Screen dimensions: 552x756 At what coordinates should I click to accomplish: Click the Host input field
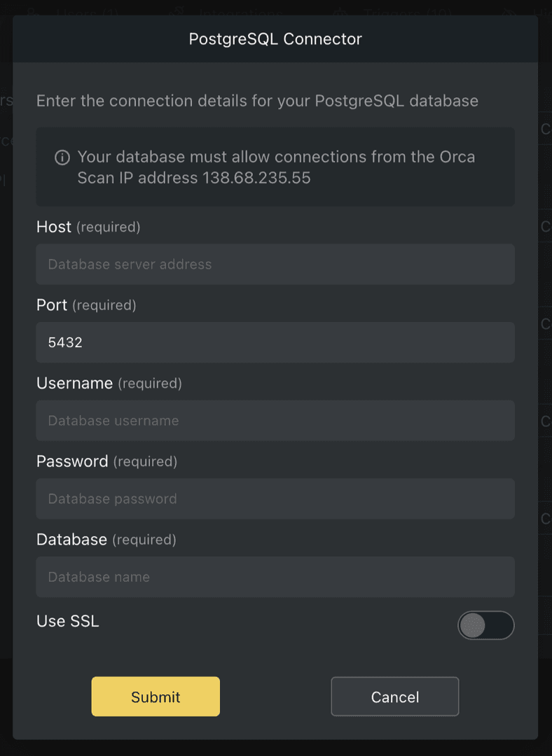click(275, 264)
